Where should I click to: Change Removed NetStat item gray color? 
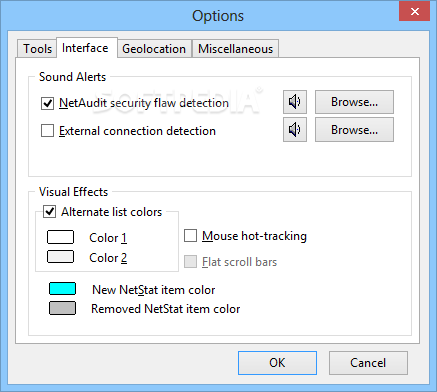(62, 308)
